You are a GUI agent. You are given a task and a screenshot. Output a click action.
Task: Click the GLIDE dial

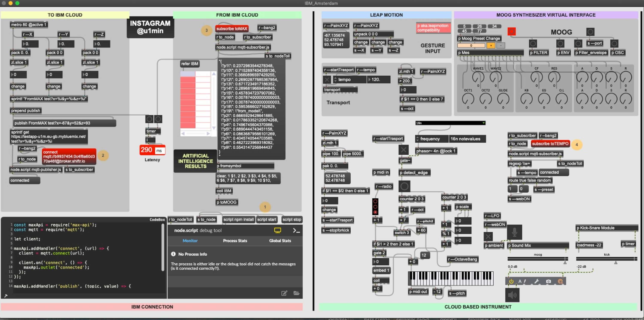pyautogui.click(x=503, y=99)
